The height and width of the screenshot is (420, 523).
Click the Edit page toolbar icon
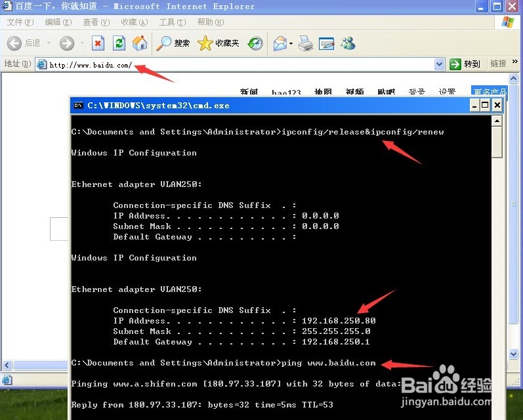pos(327,43)
